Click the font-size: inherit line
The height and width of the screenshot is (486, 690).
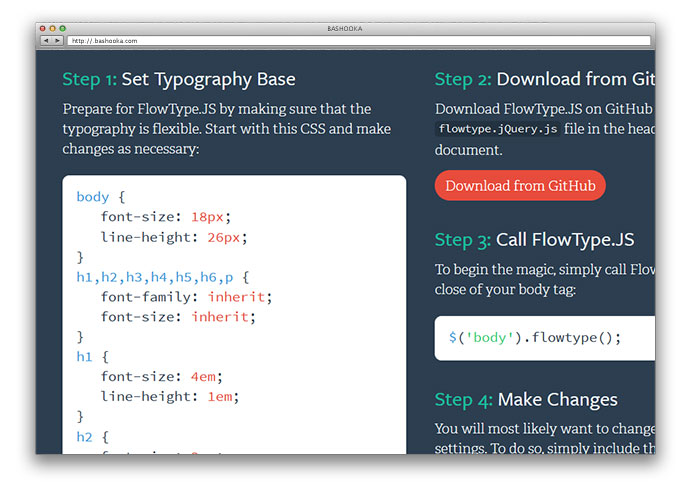coord(178,317)
